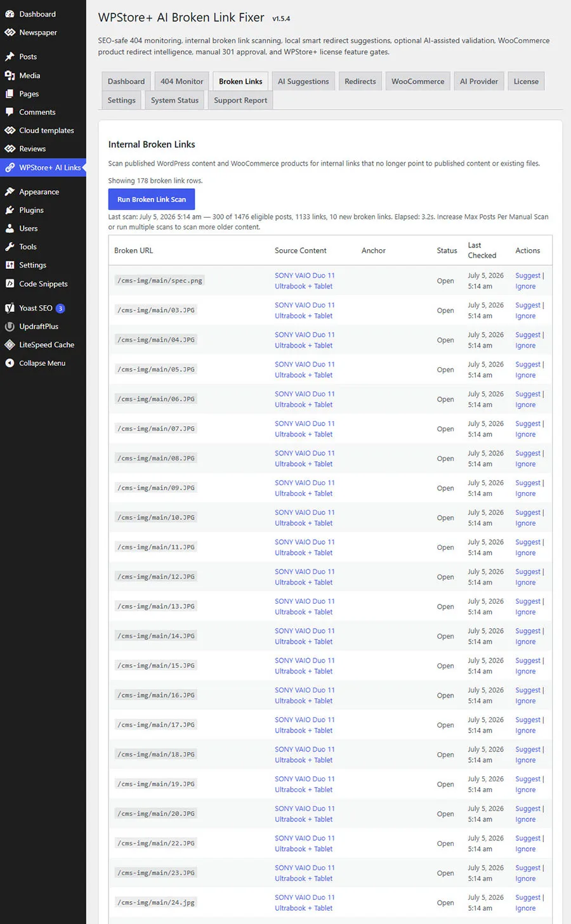Open the AI Provider tab
571x924 pixels.
[479, 81]
